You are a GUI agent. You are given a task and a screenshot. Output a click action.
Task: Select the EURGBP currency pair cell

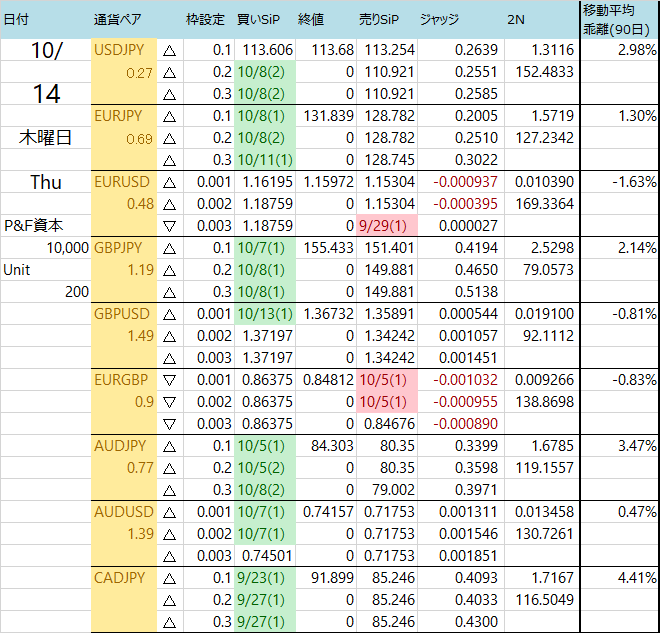(124, 380)
